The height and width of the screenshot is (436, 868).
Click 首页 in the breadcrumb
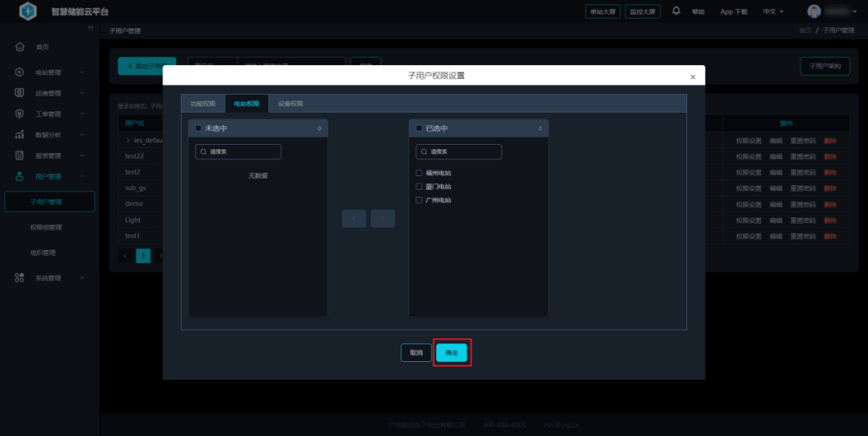click(x=805, y=31)
